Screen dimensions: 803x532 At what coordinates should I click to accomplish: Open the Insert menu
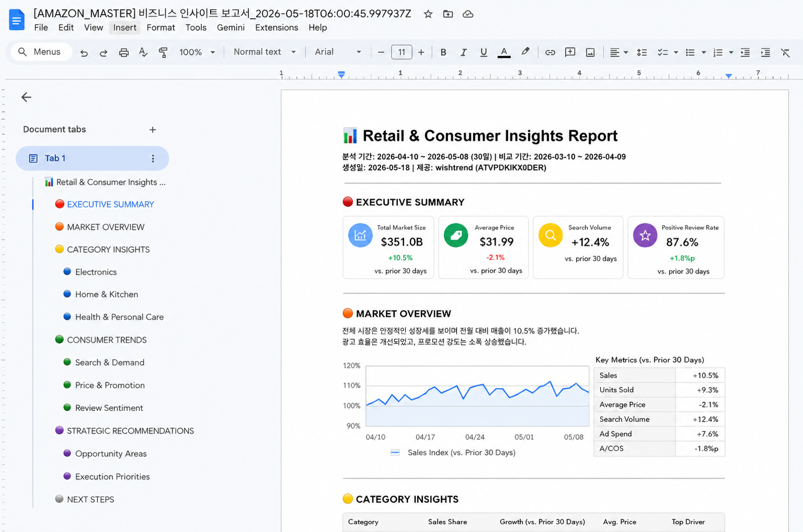click(125, 28)
